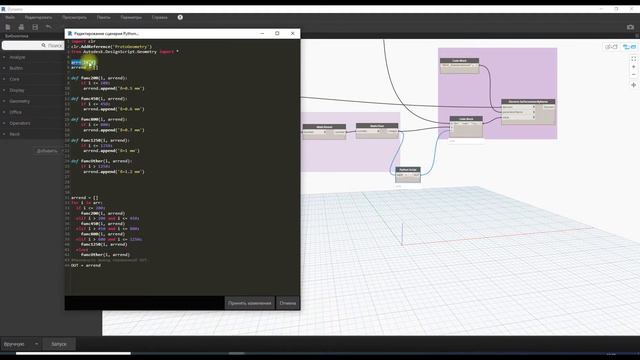This screenshot has width=640, height=360.
Task: Click the camera export icon at top right
Action: pyautogui.click(x=630, y=27)
